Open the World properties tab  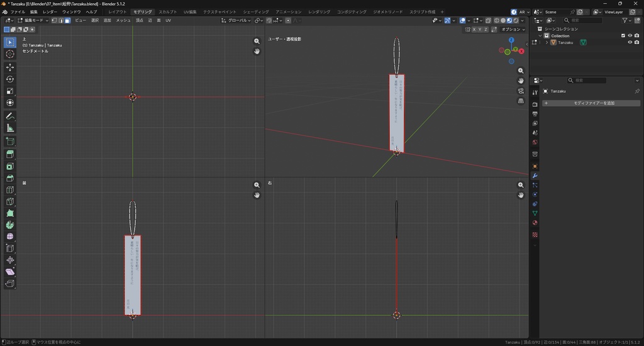(535, 142)
